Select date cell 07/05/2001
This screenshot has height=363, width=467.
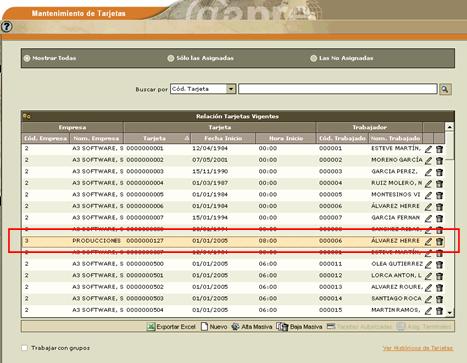pos(210,160)
